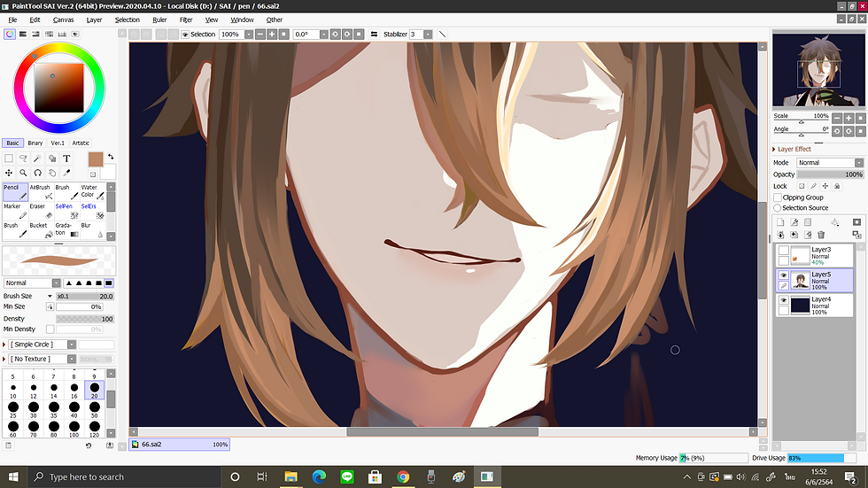The image size is (868, 488).
Task: Delete the current layer with trash icon
Action: pos(822,236)
